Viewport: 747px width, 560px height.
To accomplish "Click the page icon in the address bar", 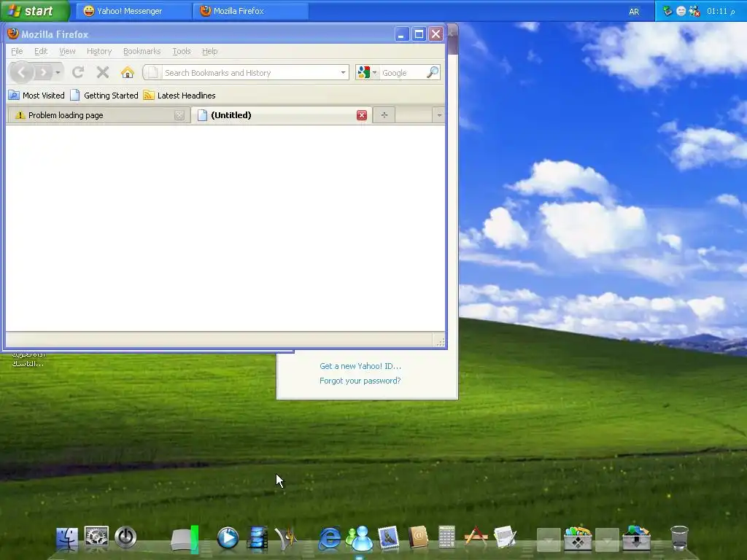I will click(152, 72).
